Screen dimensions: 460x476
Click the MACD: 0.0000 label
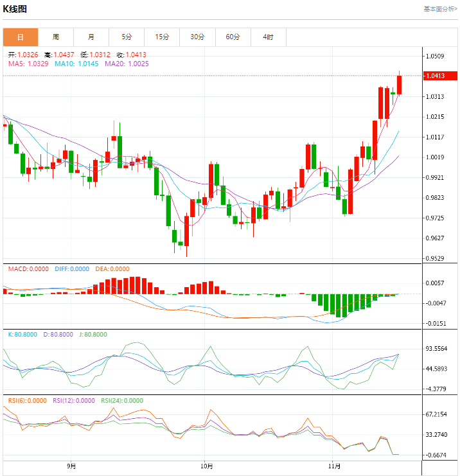point(28,269)
